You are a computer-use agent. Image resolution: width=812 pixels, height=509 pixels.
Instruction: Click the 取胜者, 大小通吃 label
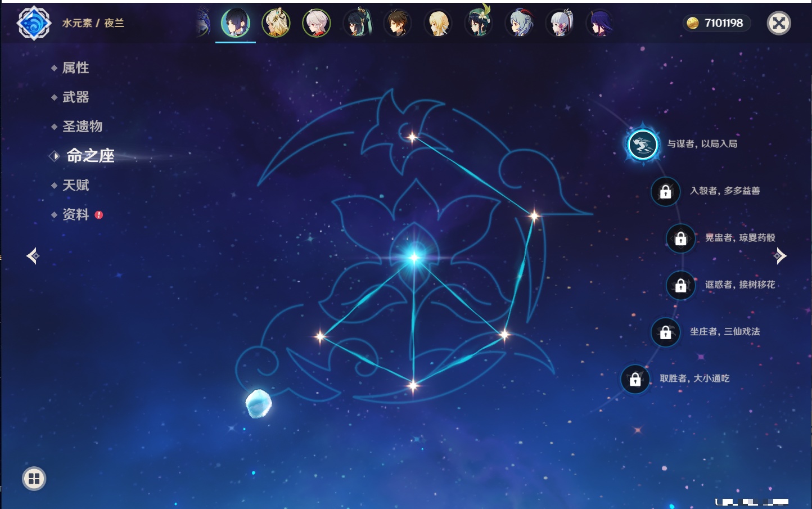pyautogui.click(x=694, y=379)
